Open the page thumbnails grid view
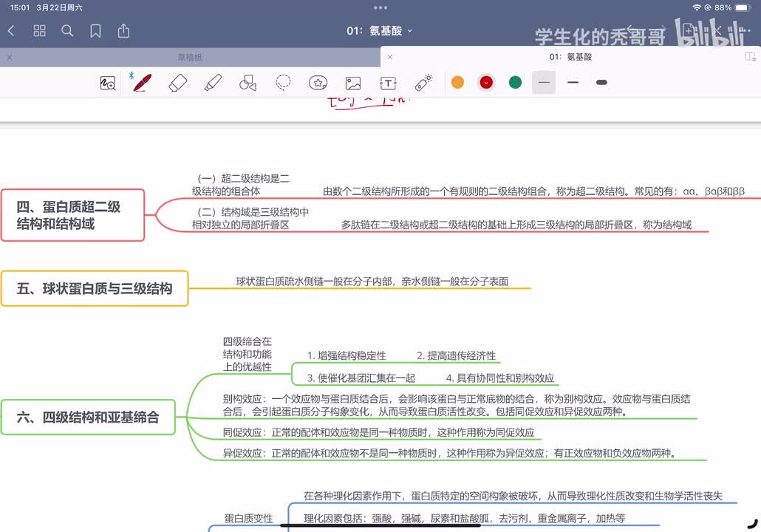Viewport: 761px width, 532px height. 39,31
